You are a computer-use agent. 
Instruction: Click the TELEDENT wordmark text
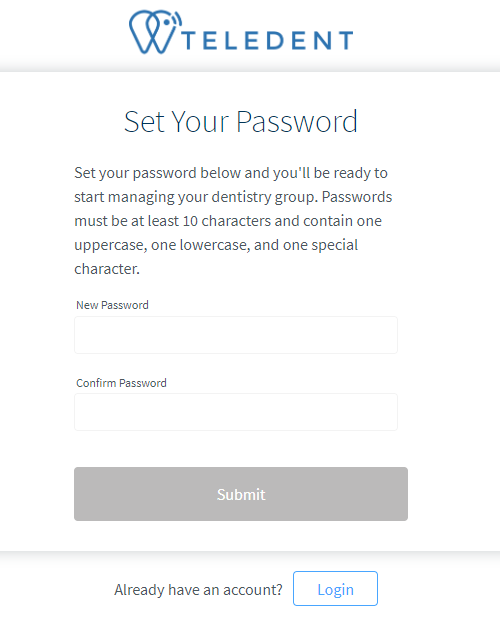click(x=268, y=40)
